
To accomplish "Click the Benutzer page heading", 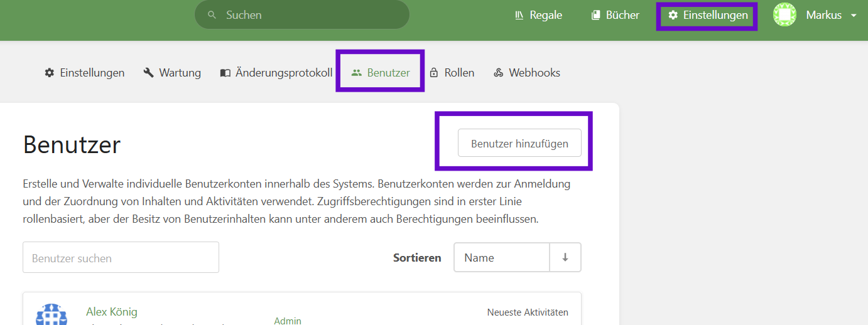I will tap(72, 145).
